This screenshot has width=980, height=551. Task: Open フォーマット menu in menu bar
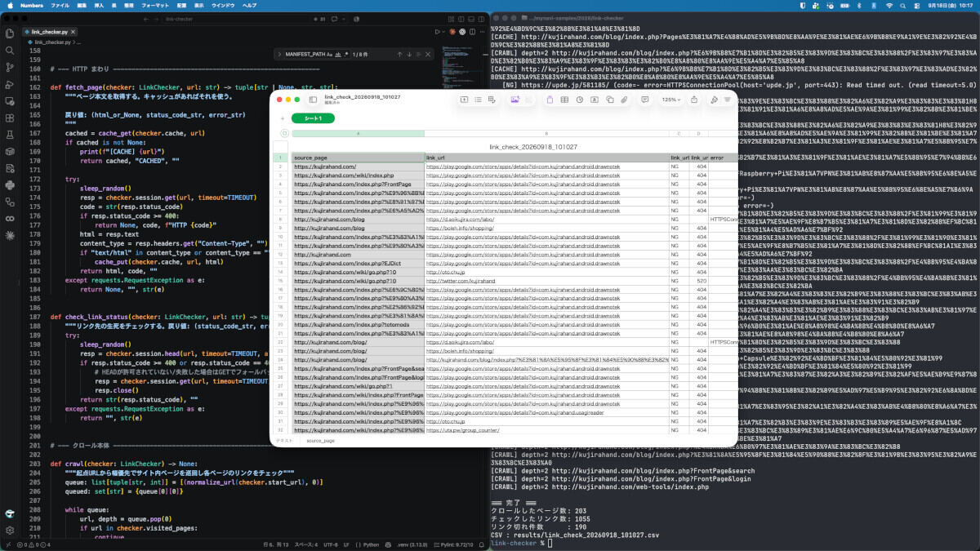point(155,5)
